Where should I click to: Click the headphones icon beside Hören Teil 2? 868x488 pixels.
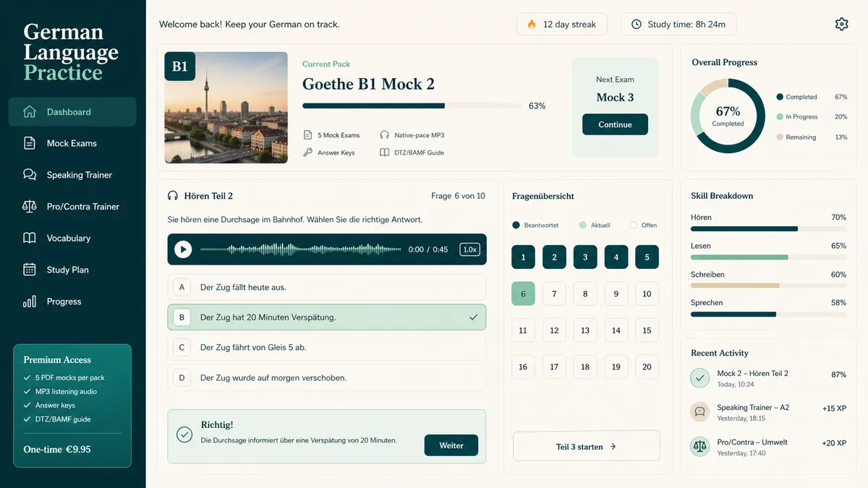point(173,196)
